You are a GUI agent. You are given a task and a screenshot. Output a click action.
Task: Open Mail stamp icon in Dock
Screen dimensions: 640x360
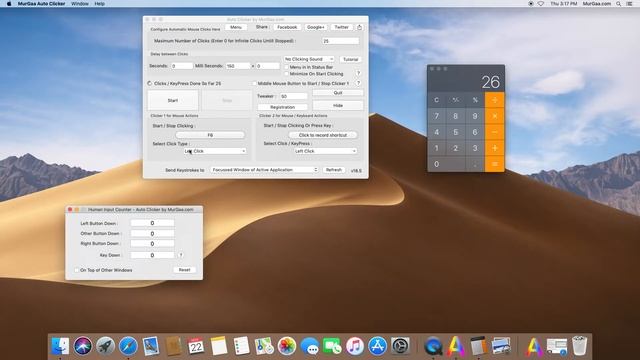tap(151, 346)
